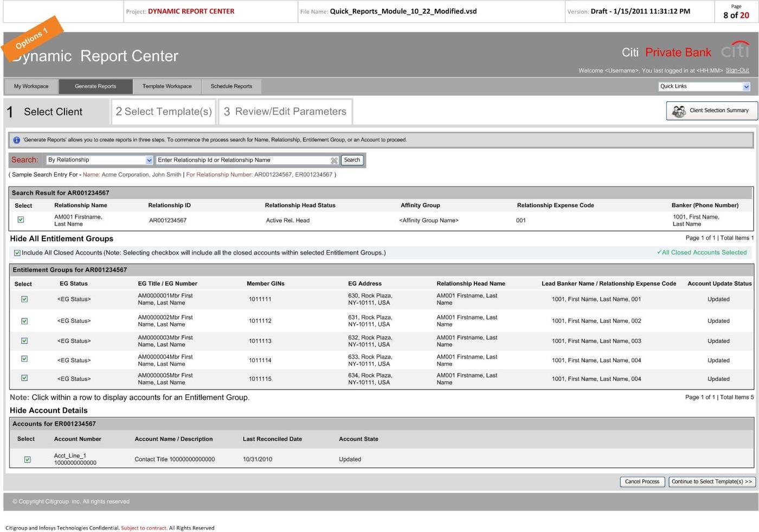The image size is (759, 532).
Task: Uncheck the AM001 Firstname relationship select checkbox
Action: click(x=21, y=220)
